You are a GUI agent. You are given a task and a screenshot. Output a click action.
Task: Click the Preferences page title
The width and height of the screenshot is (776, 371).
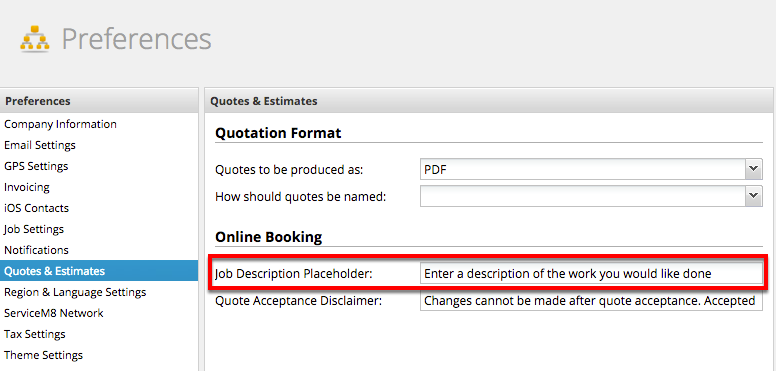click(x=137, y=39)
